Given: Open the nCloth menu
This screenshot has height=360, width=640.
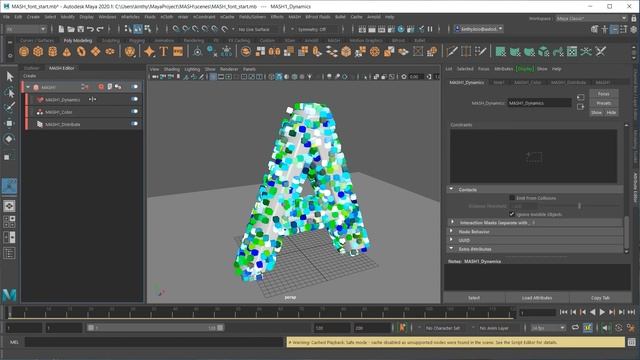Looking at the screenshot, I should click(x=167, y=17).
